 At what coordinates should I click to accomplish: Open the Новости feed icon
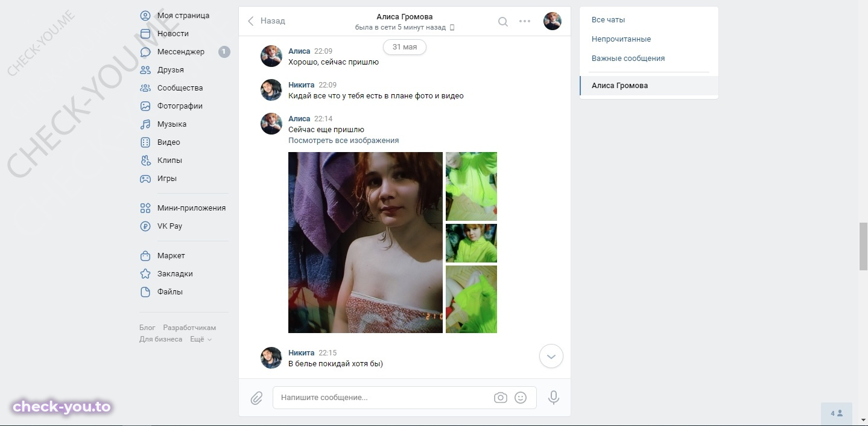tap(145, 34)
